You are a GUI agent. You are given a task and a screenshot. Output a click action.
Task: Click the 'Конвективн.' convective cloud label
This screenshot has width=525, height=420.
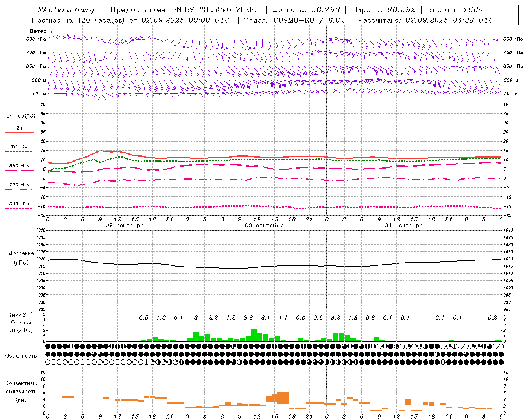[21, 383]
